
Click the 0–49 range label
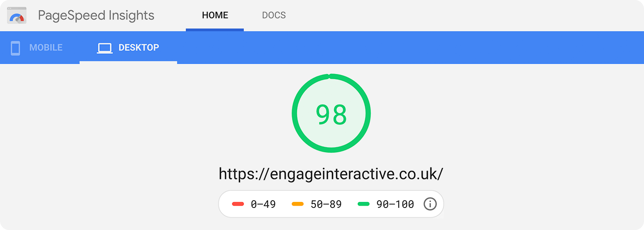(263, 204)
